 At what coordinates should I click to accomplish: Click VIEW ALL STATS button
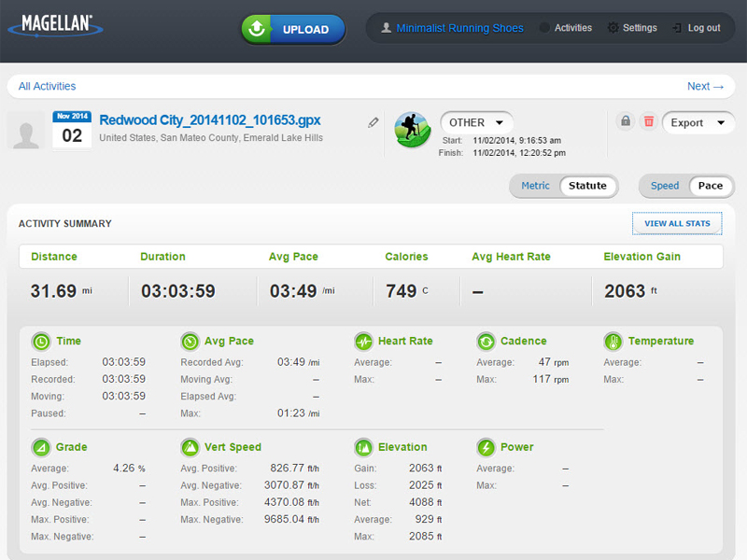(x=677, y=223)
